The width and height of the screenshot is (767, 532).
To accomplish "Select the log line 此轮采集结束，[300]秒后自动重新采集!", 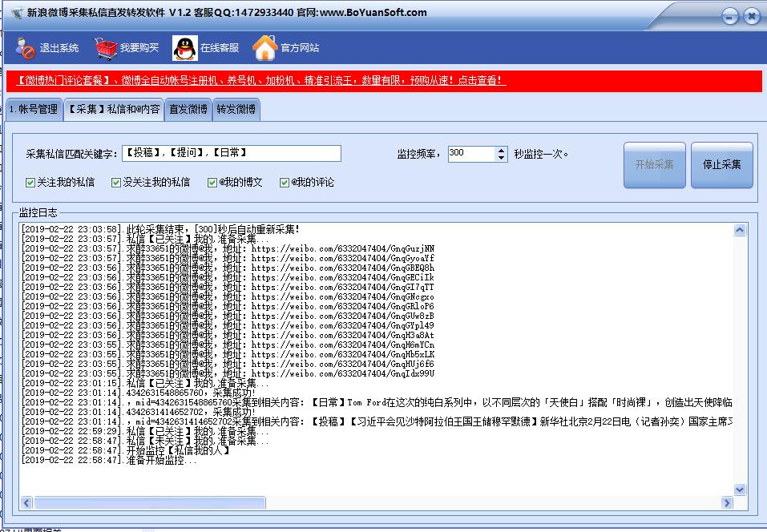I will pos(160,229).
